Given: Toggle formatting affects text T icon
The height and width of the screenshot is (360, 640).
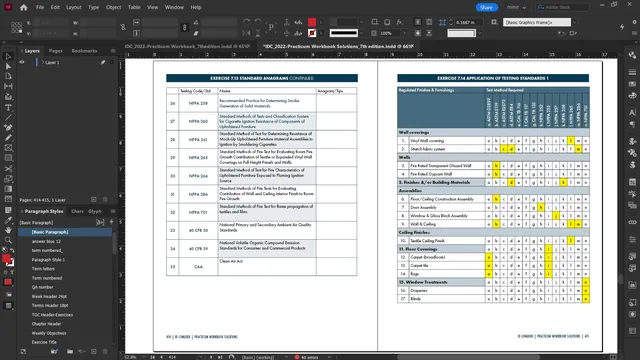Looking at the screenshot, I should coord(12,272).
